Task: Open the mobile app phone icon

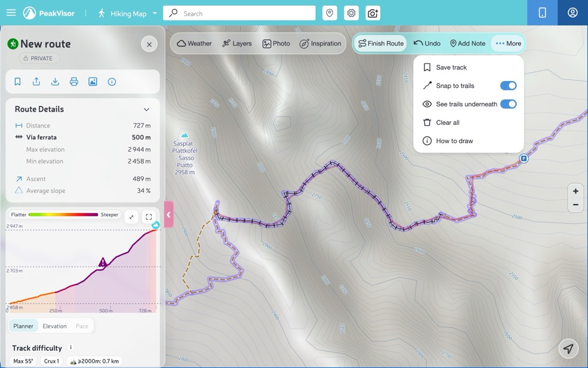Action: click(x=542, y=13)
